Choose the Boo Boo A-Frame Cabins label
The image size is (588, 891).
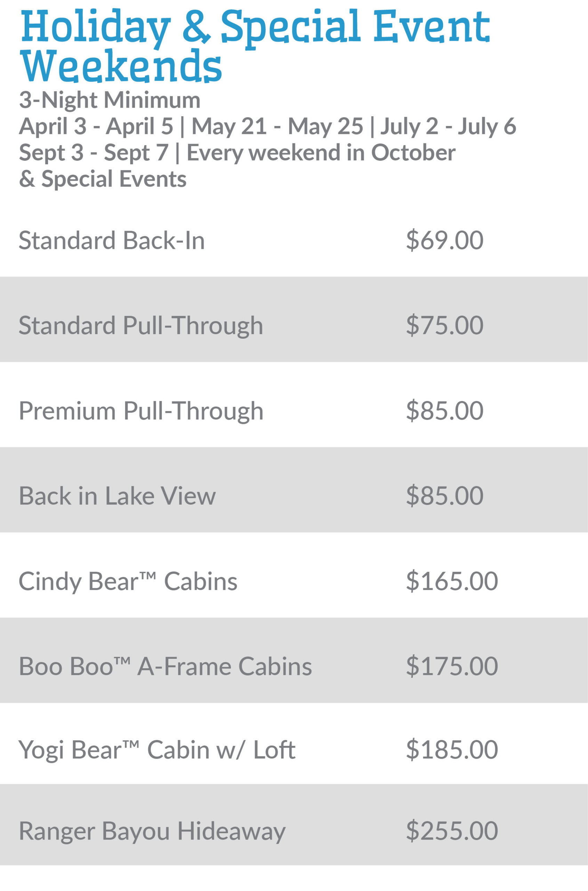click(166, 667)
